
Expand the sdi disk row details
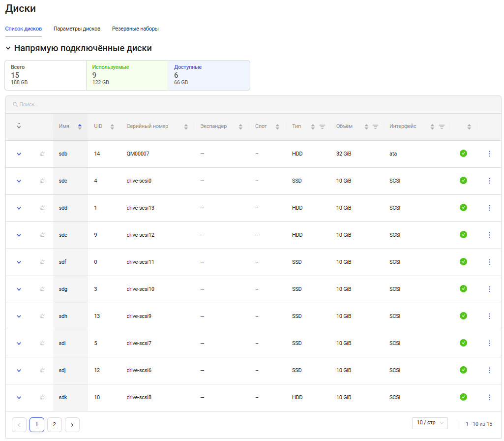click(x=19, y=343)
